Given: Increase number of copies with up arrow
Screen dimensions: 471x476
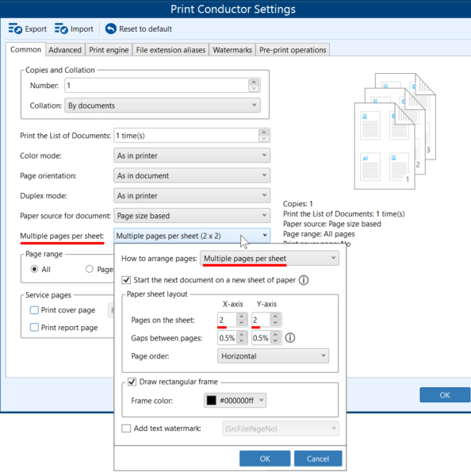Looking at the screenshot, I should [254, 83].
